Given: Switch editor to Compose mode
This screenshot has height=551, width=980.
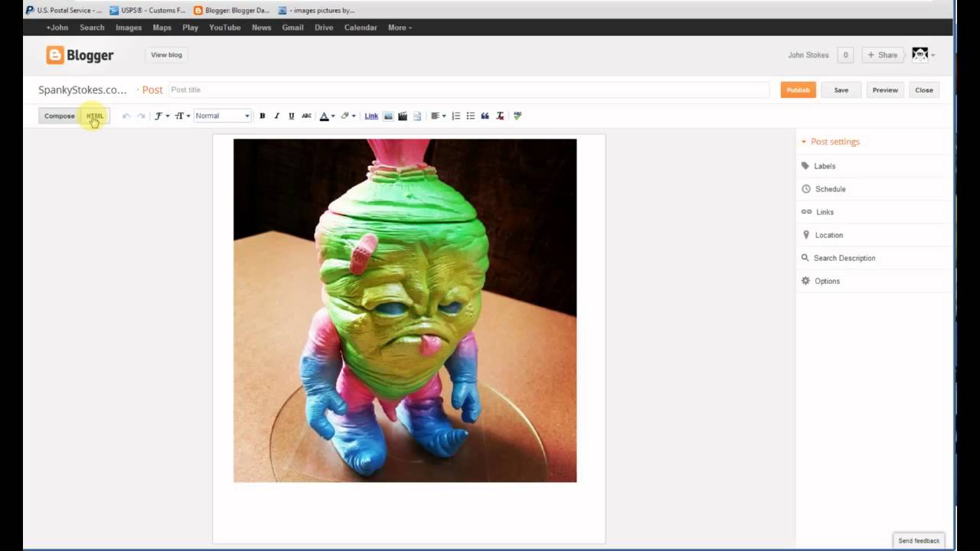Looking at the screenshot, I should pyautogui.click(x=60, y=116).
